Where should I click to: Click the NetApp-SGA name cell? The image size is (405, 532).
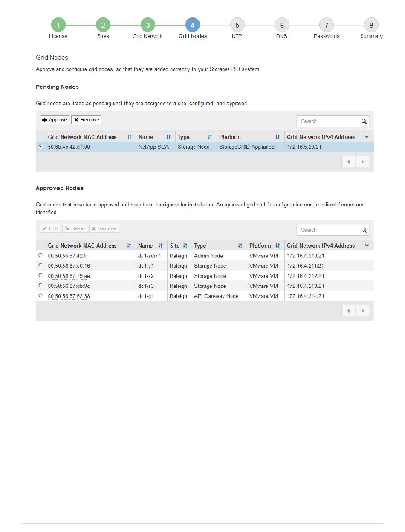[155, 147]
